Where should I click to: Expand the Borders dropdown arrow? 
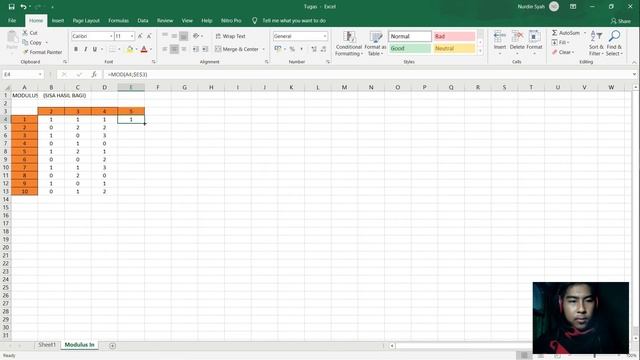119,49
